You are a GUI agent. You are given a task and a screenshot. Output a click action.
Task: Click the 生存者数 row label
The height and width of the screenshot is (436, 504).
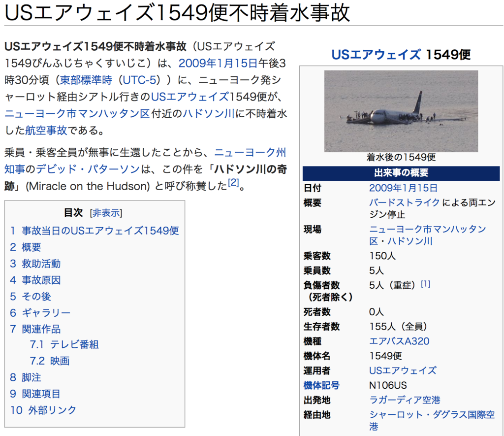(x=321, y=327)
